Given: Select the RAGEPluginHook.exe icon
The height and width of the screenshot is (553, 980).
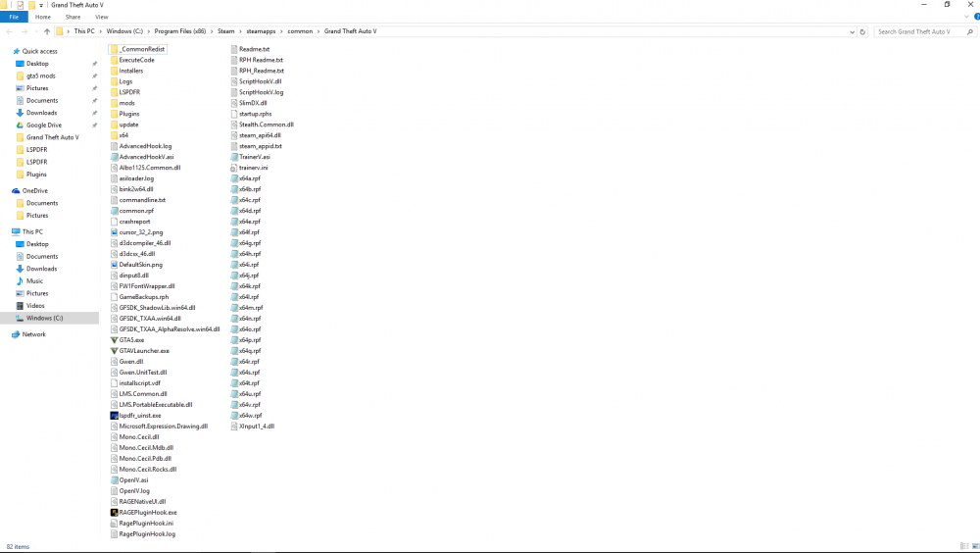Looking at the screenshot, I should (x=114, y=513).
